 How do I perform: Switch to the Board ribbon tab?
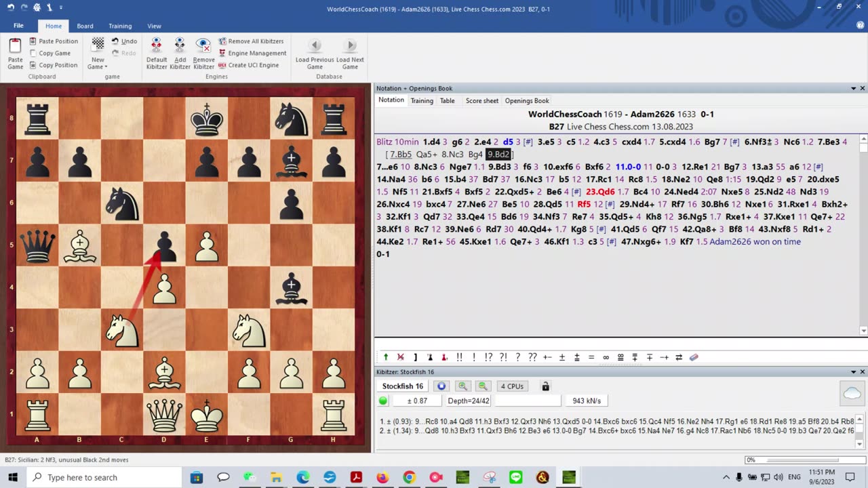85,26
